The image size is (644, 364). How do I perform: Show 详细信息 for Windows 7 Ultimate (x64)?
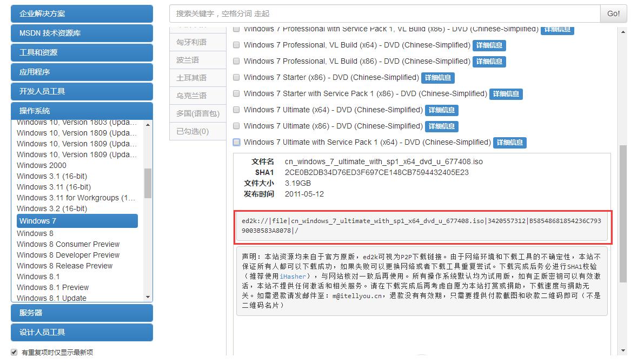click(442, 110)
